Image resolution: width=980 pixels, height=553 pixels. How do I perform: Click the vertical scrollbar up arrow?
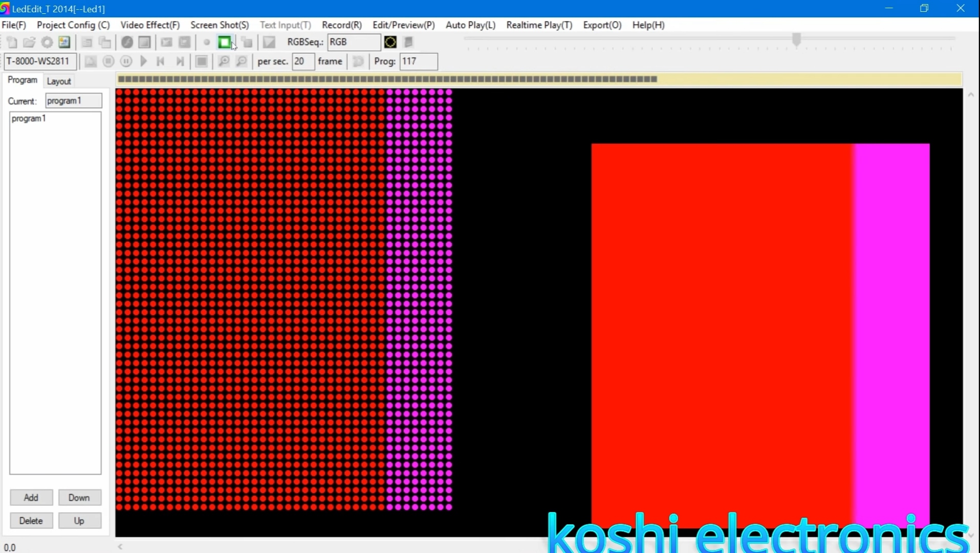pyautogui.click(x=971, y=95)
